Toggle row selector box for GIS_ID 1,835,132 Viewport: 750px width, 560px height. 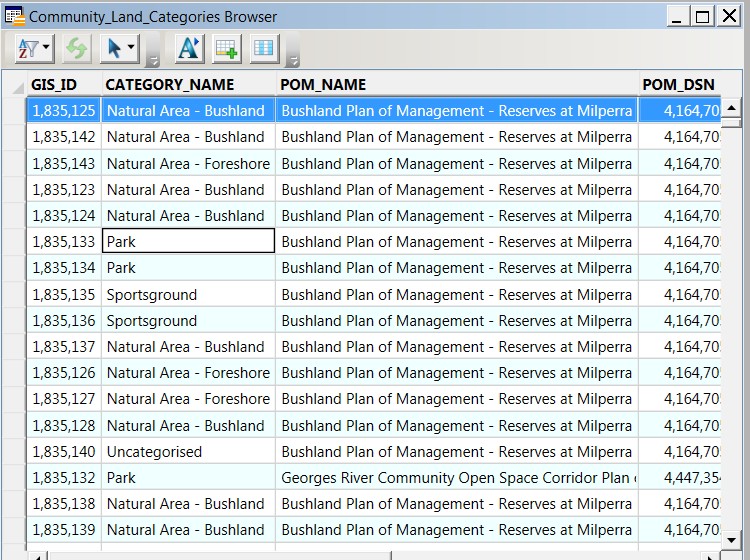pos(13,478)
